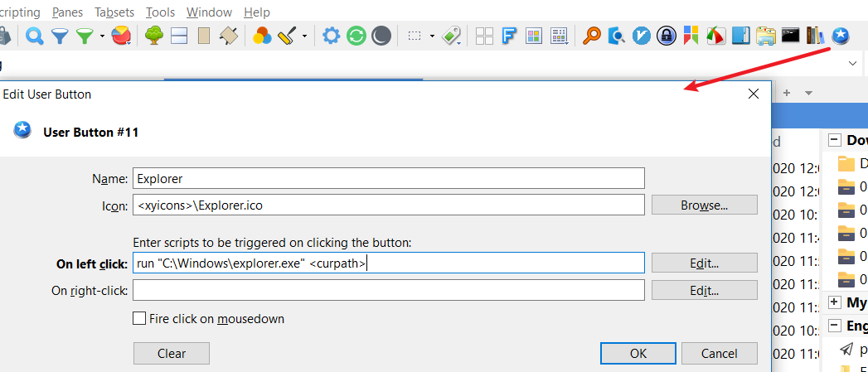Expand the tree node with plus sign
This screenshot has width=868, height=372.
coord(834,303)
